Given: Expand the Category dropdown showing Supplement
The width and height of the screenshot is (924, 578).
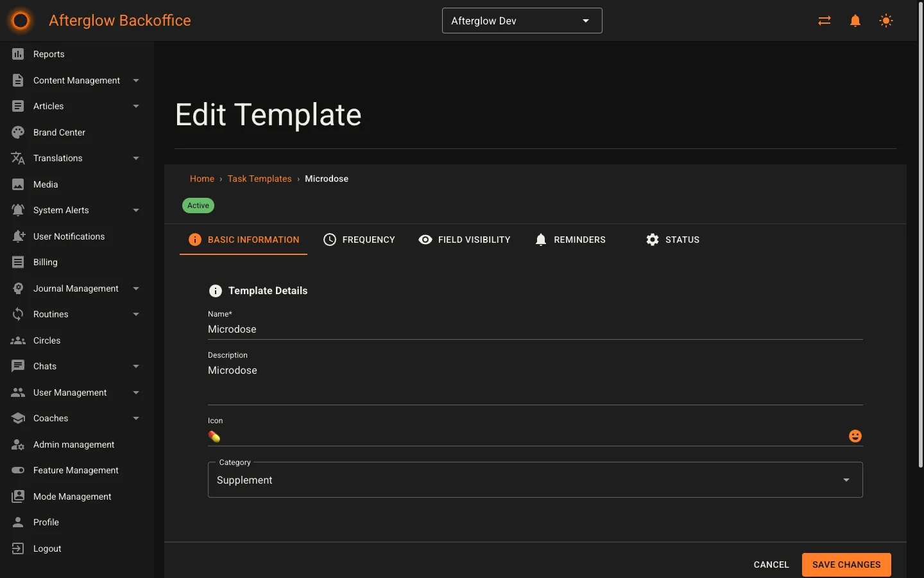Looking at the screenshot, I should click(846, 480).
